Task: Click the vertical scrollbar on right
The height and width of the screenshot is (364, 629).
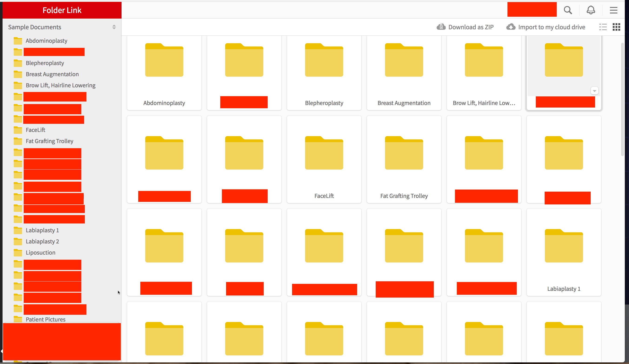Action: [x=622, y=100]
